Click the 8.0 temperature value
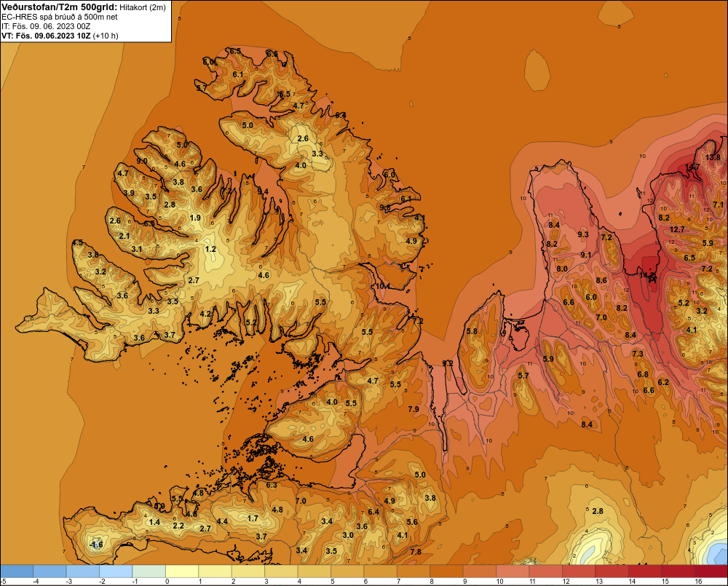Viewport: 728px width, 586px height. 562,269
